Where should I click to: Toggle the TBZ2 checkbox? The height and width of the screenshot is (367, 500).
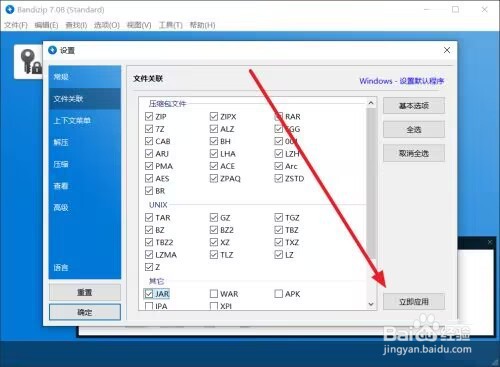pyautogui.click(x=149, y=242)
